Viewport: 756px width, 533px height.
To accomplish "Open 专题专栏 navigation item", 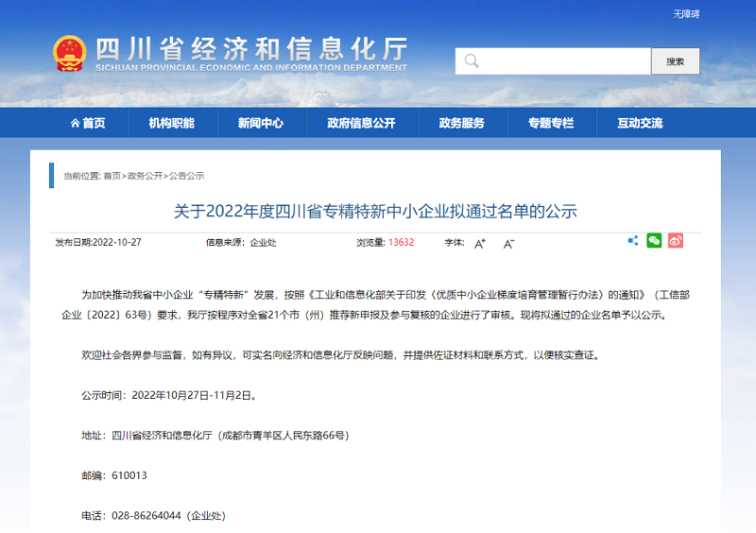I will pyautogui.click(x=551, y=123).
